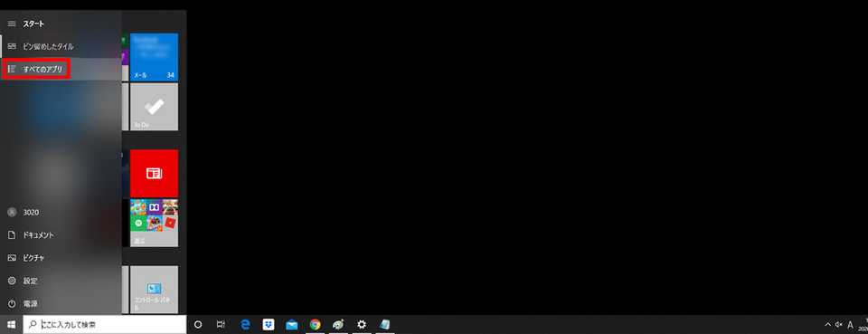Open the メール tile

(x=154, y=57)
